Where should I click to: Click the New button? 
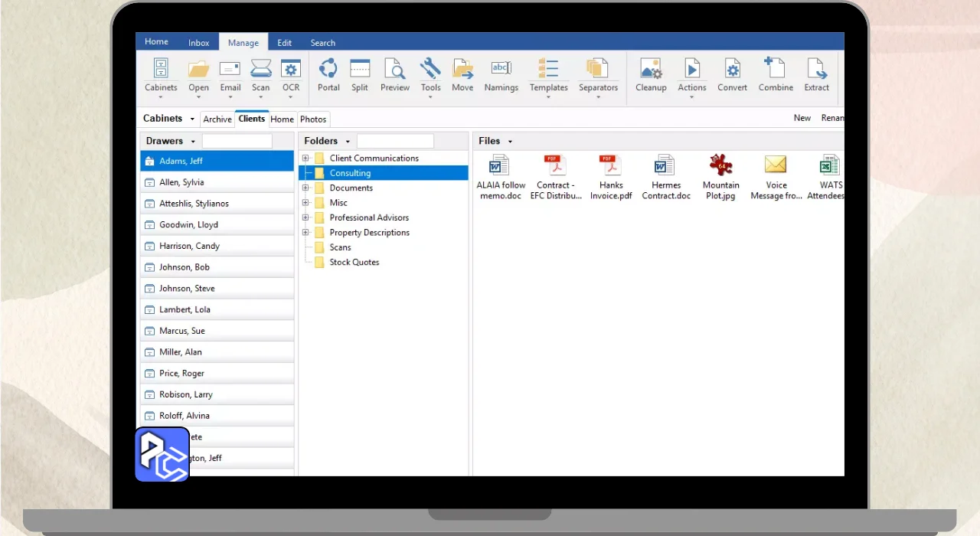coord(802,118)
